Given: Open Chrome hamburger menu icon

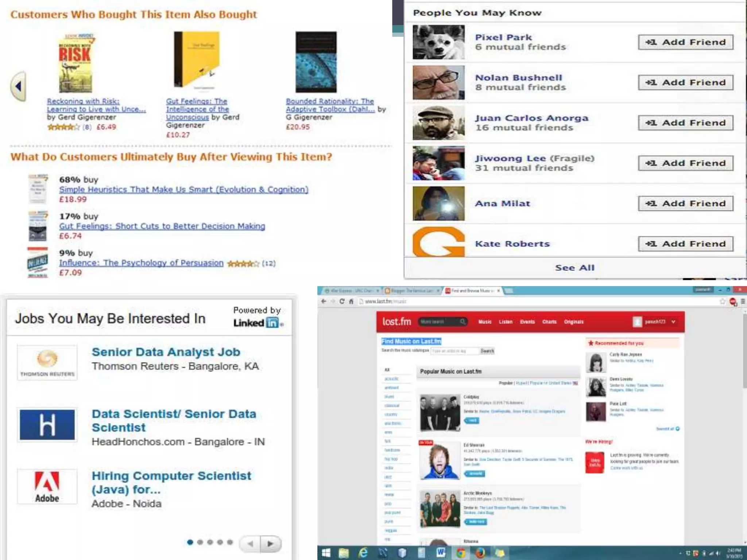Looking at the screenshot, I should [743, 301].
